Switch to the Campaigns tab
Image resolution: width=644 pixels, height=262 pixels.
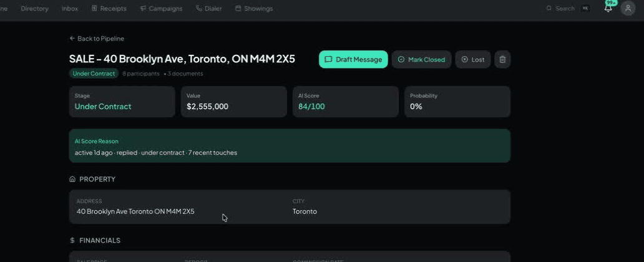click(161, 9)
